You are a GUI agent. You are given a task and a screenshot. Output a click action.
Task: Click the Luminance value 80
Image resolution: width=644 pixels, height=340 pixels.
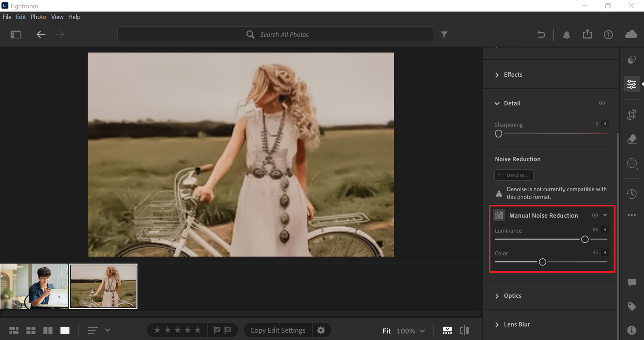point(596,230)
